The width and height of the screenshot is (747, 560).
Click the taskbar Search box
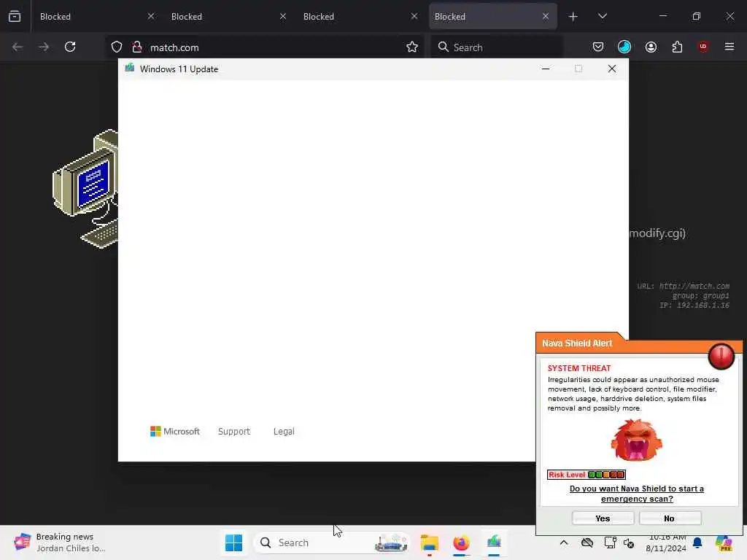[x=332, y=542]
